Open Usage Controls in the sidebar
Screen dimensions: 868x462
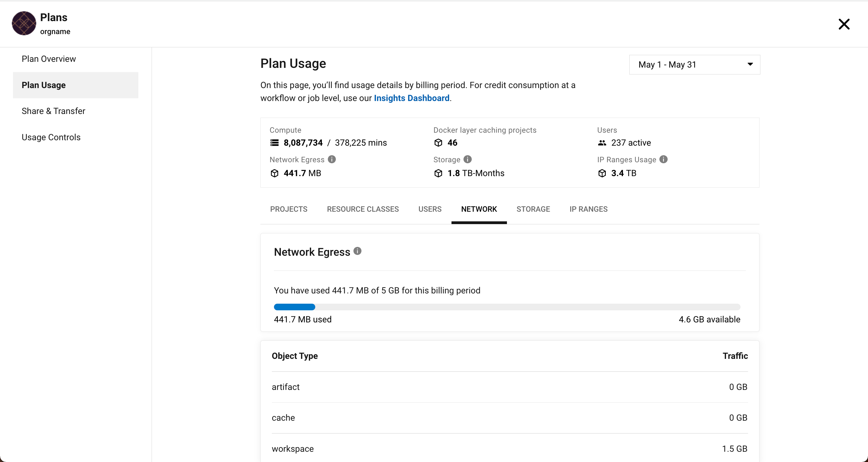(x=76, y=138)
